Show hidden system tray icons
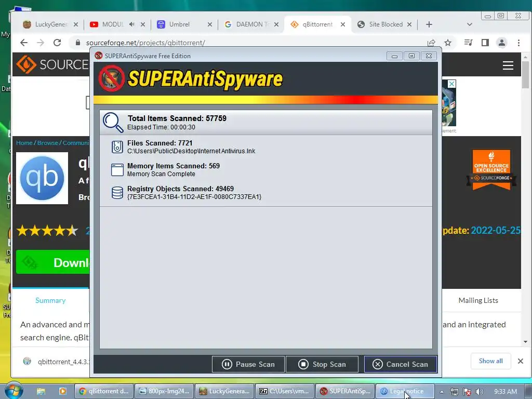 pos(442,392)
